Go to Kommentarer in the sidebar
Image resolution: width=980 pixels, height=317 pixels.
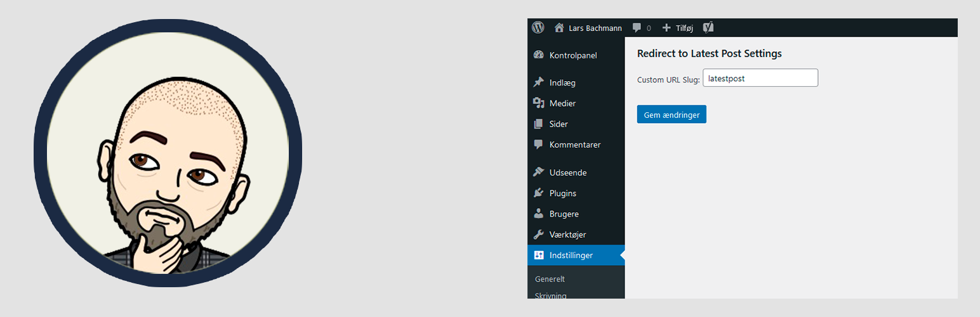tap(574, 145)
